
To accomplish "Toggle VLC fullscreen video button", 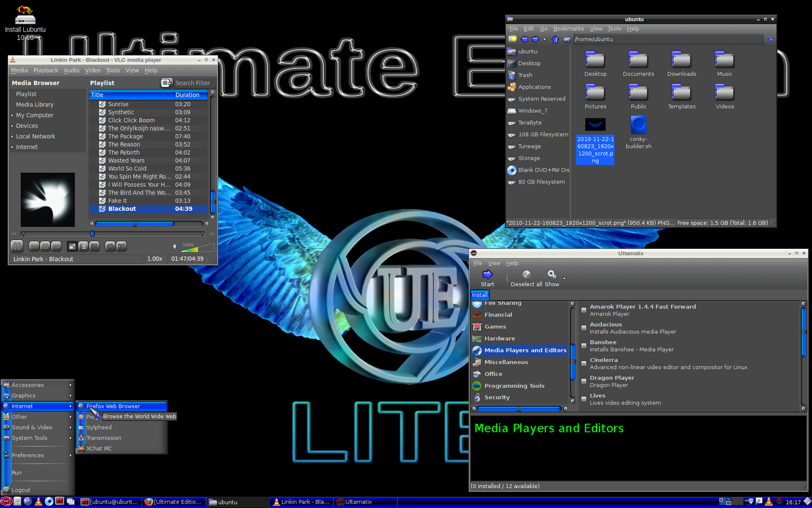I will [x=73, y=246].
